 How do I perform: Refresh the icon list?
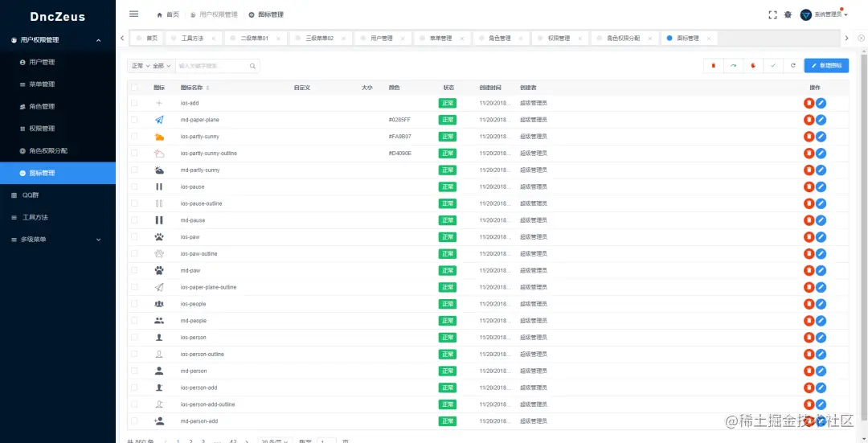tap(793, 65)
